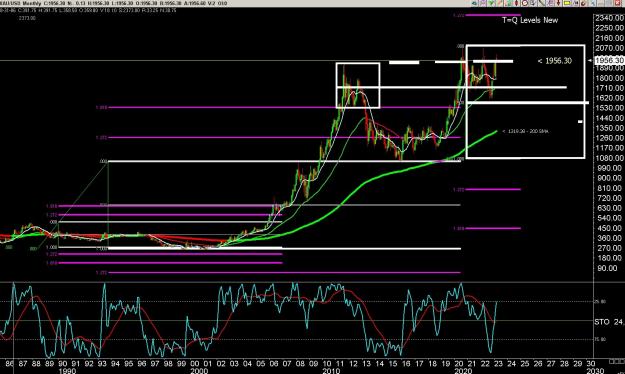
Task: Click the 1350.00 price axis label
Action: click(x=609, y=128)
